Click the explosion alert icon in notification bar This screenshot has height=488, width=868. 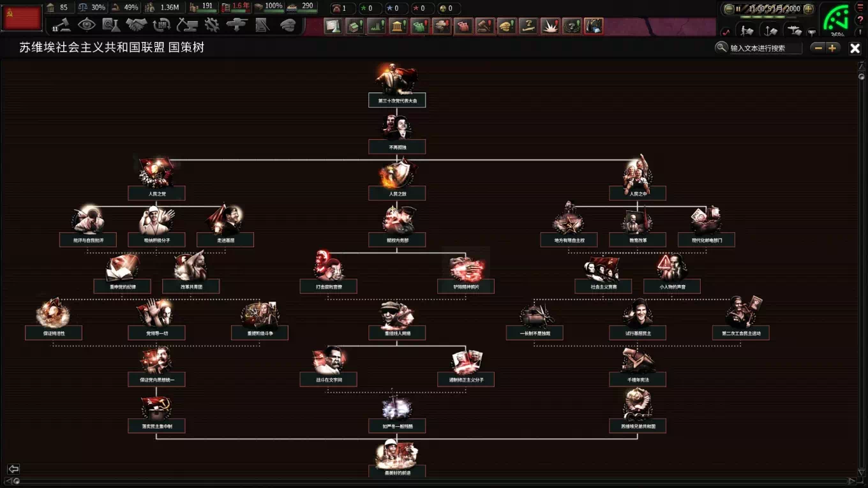(550, 26)
